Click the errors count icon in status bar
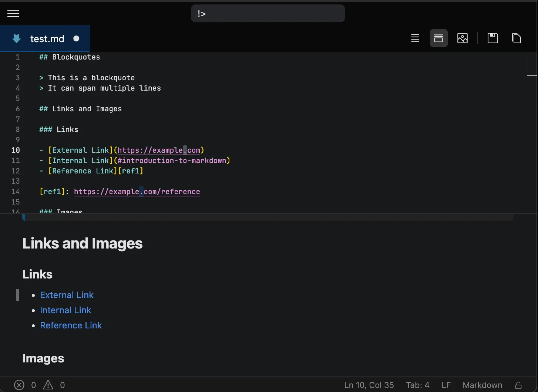The width and height of the screenshot is (538, 392). click(x=19, y=385)
